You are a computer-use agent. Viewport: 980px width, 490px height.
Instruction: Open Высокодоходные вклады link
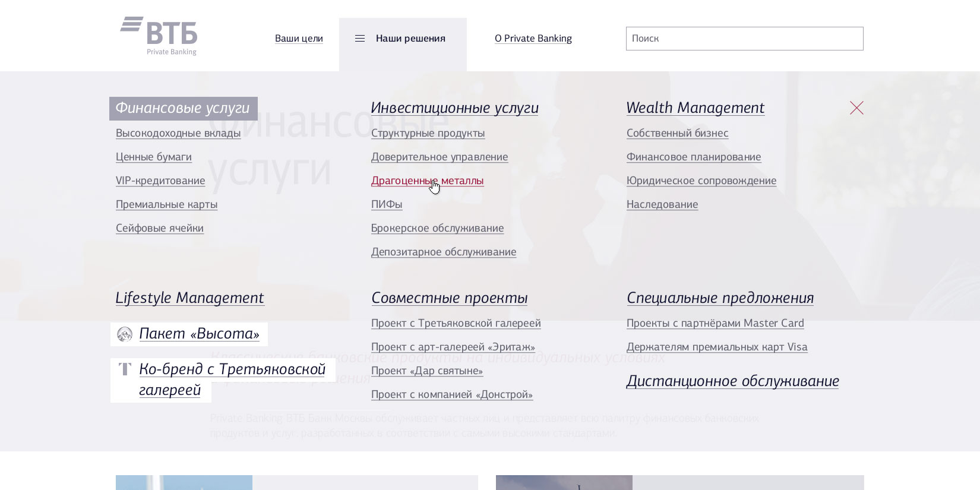[x=178, y=133]
